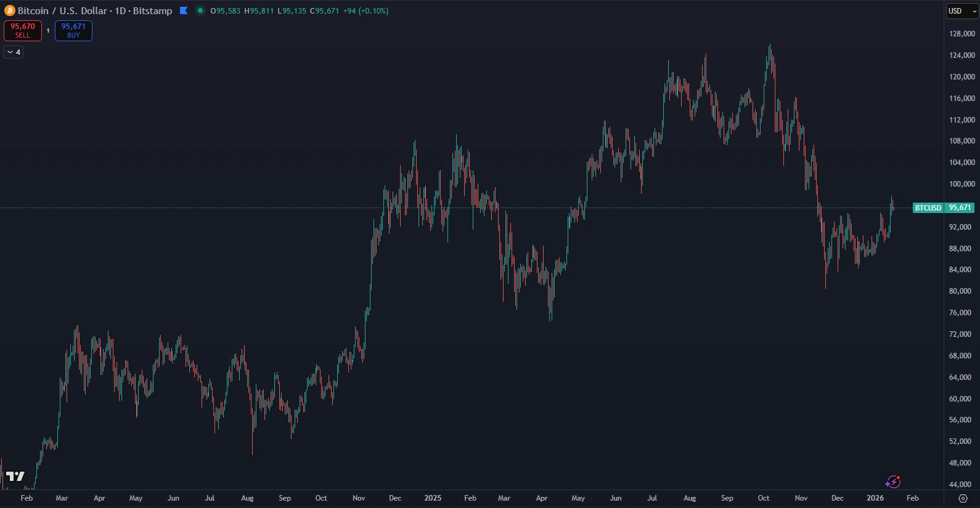Click the closing price C95,671 in legend
The image size is (980, 508).
324,11
